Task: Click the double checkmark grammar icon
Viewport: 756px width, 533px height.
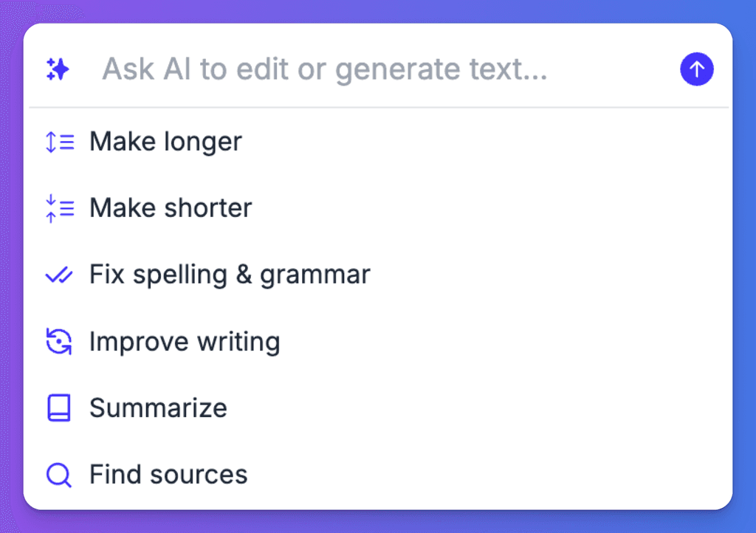Action: pos(59,274)
